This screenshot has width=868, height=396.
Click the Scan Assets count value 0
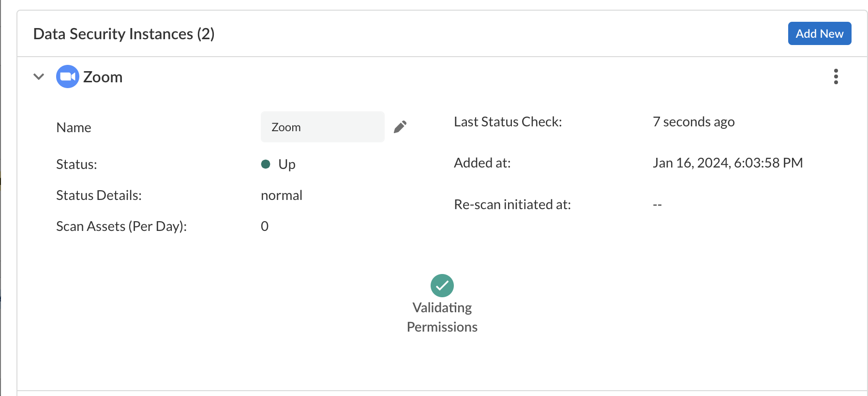[265, 226]
